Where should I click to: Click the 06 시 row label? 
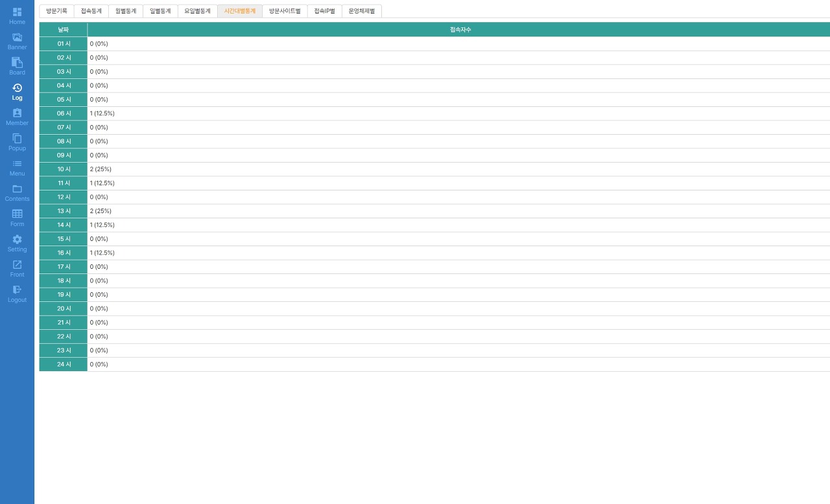(63, 113)
